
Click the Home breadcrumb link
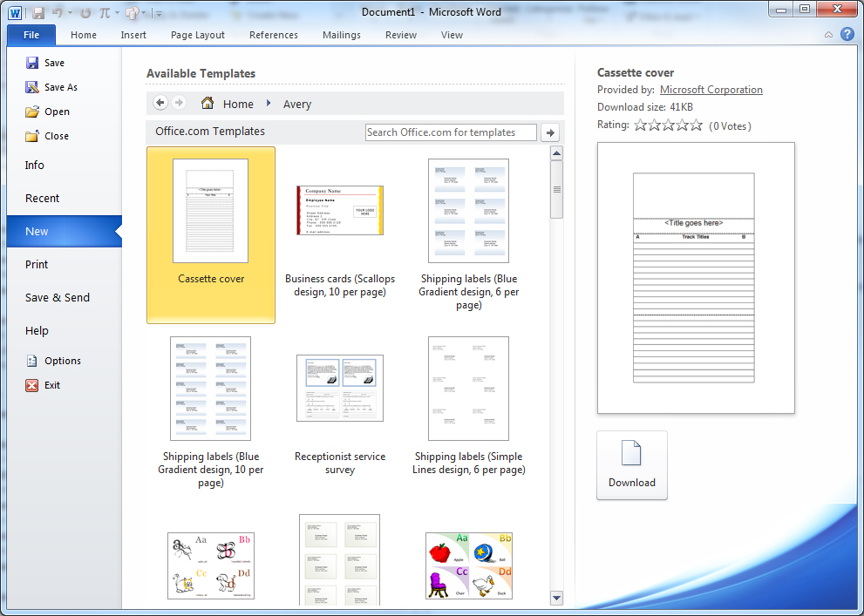(x=238, y=104)
